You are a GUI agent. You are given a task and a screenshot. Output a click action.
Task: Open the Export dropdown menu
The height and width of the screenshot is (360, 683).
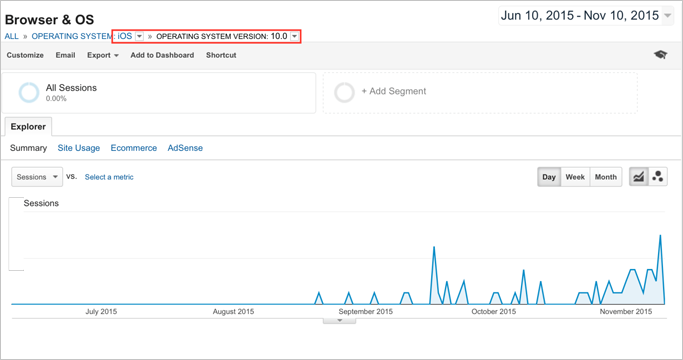(103, 55)
